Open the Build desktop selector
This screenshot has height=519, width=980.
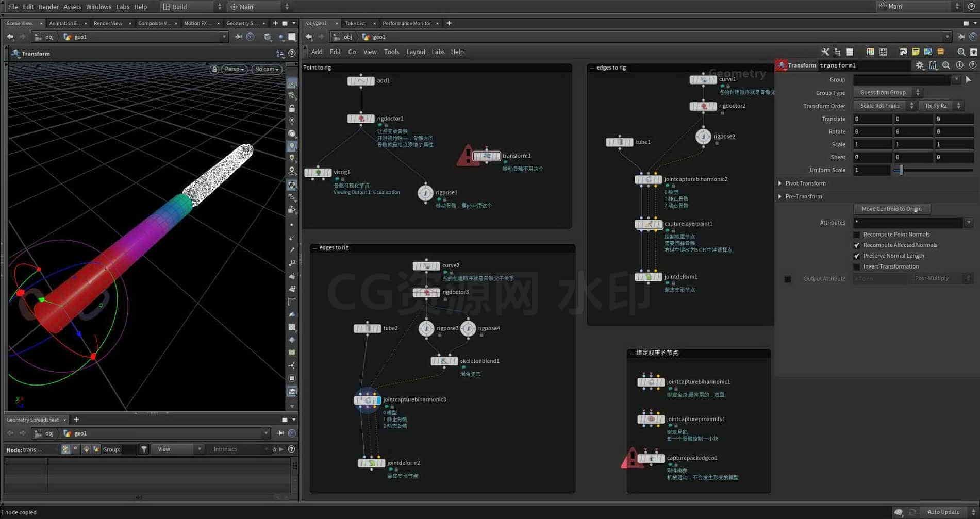pyautogui.click(x=191, y=7)
